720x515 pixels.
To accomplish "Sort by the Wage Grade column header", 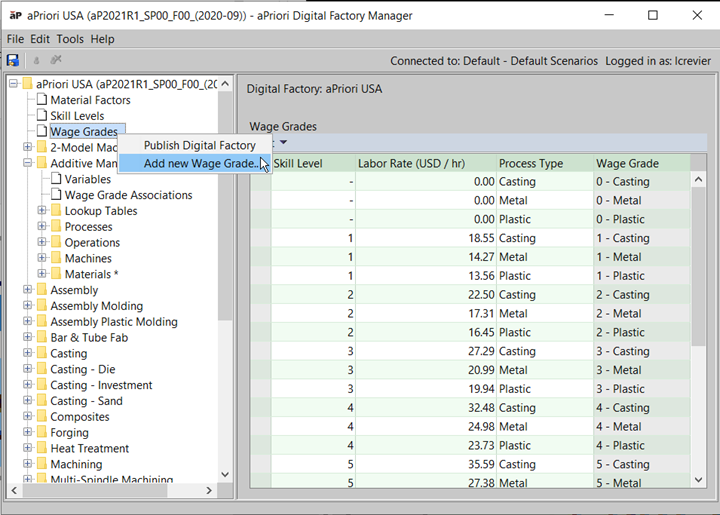I will (x=641, y=163).
